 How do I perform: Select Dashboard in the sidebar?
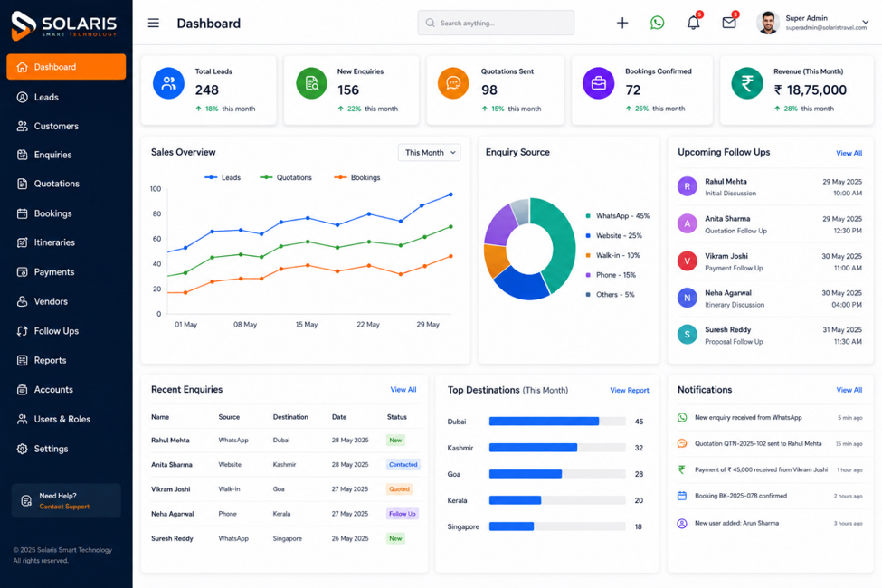coord(66,67)
